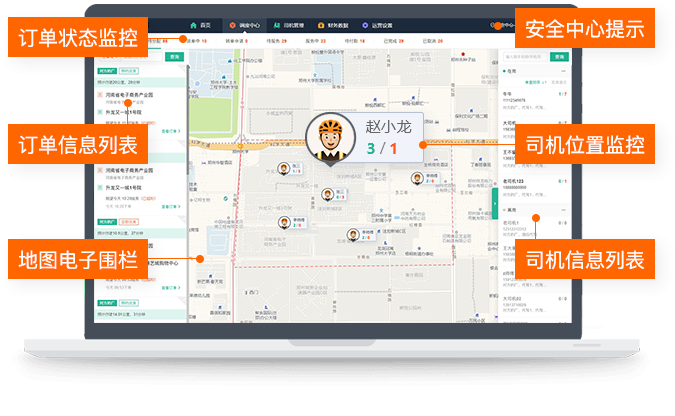Open 运营设置 in top navigation
Screen dimensions: 675x416
381,23
